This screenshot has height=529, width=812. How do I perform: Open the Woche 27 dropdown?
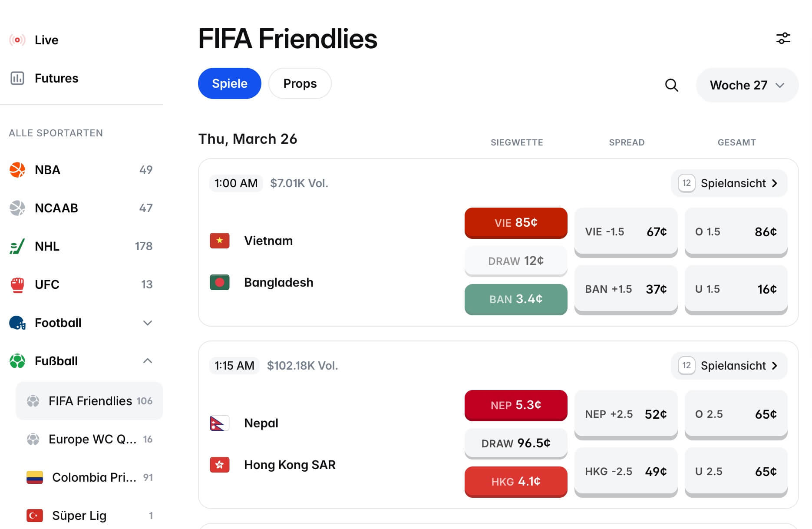coord(747,85)
